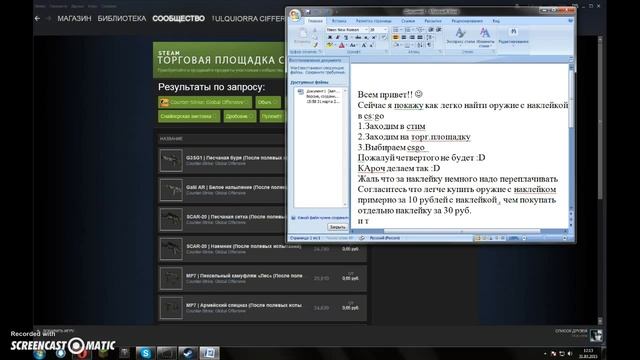Toggle Italic formatting in Word
Screen dimensions: 640x360
[x=338, y=38]
